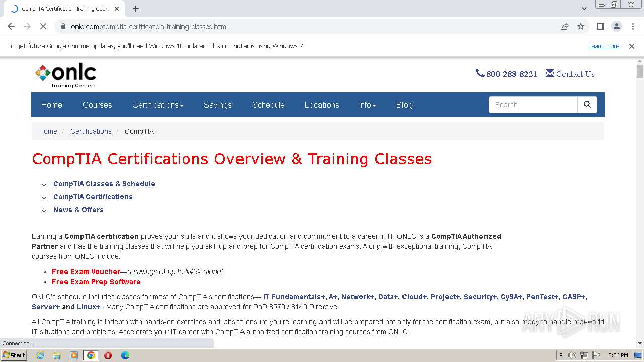
Task: Jump to News & Offers section
Action: click(x=78, y=210)
